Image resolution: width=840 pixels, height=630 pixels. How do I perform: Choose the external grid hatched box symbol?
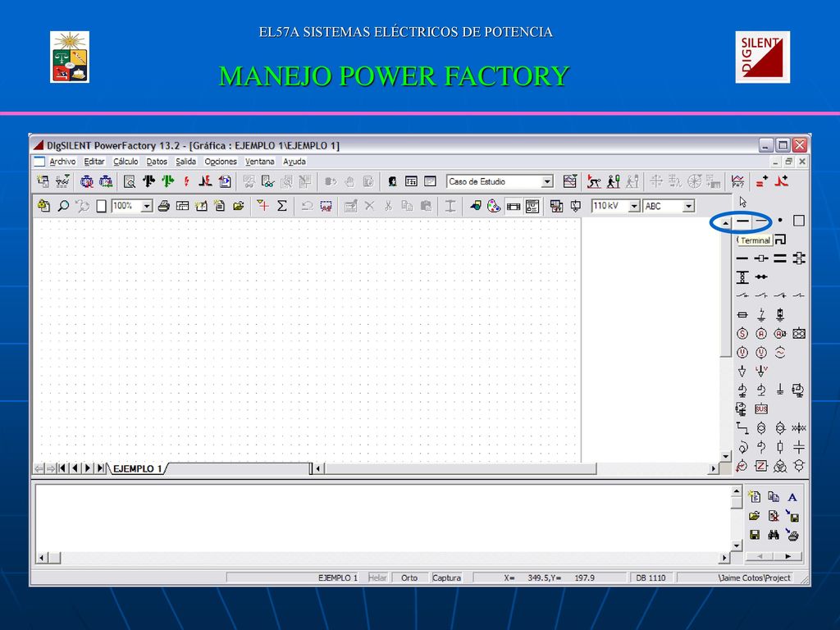[799, 333]
